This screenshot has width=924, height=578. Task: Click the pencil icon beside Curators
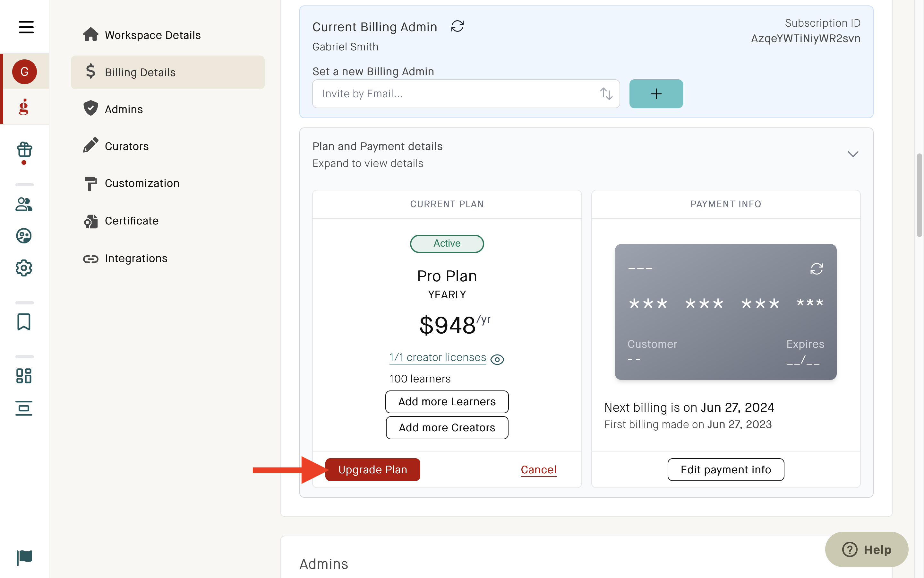[91, 145]
